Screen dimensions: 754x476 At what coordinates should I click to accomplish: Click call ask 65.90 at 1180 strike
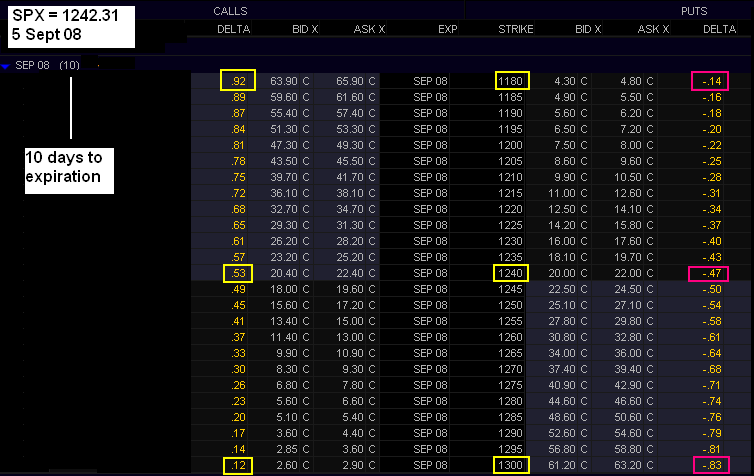350,81
